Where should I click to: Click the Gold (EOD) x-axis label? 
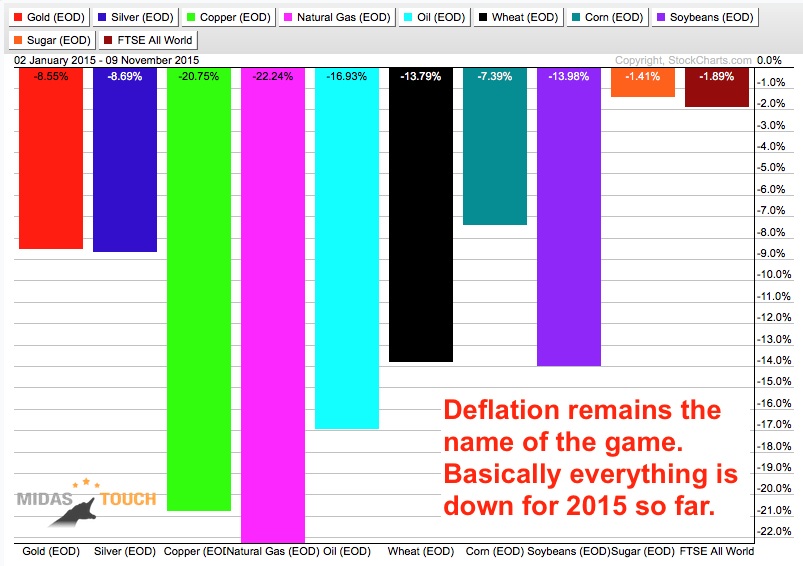[51, 552]
